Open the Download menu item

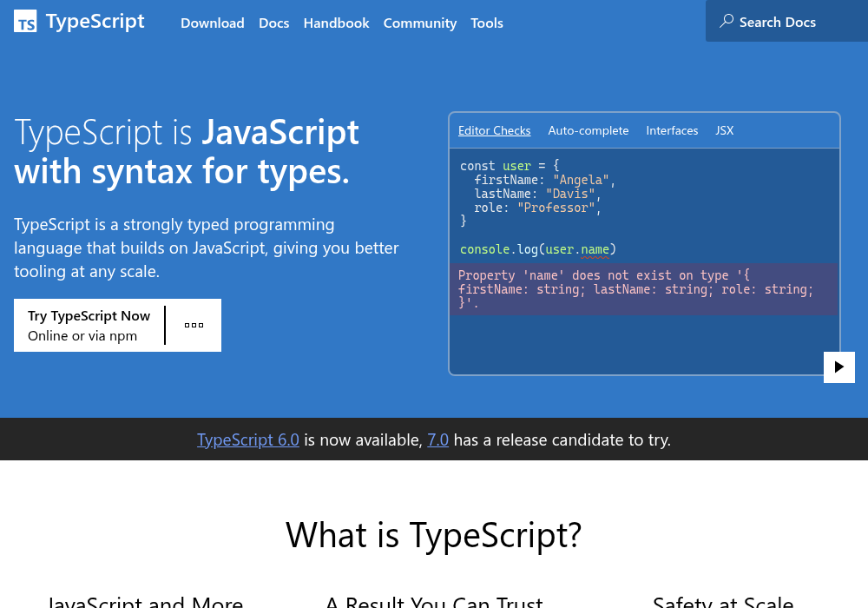pyautogui.click(x=213, y=23)
